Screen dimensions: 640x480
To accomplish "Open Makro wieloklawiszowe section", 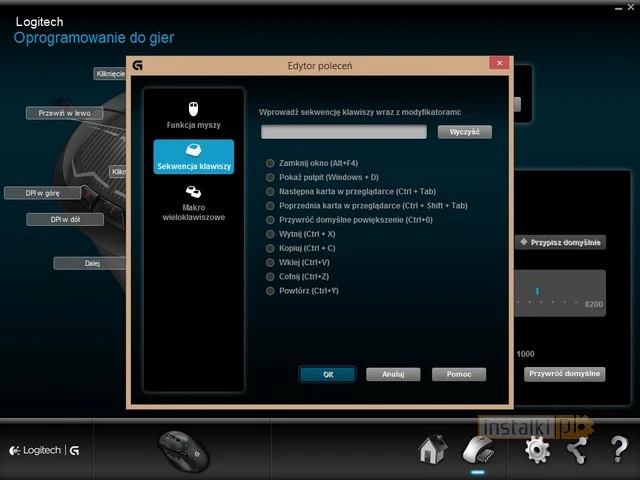I will pos(193,203).
